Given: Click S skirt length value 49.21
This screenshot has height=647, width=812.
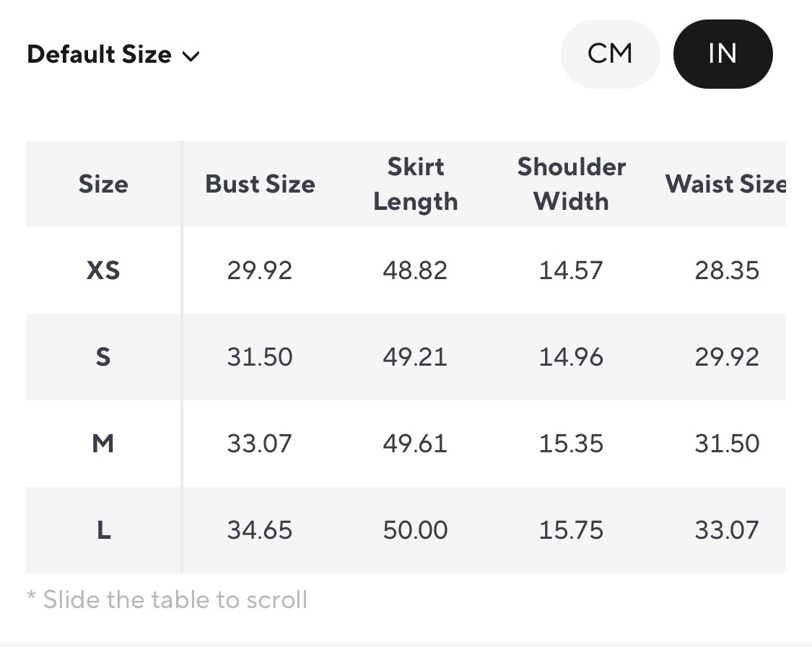Looking at the screenshot, I should (415, 357).
